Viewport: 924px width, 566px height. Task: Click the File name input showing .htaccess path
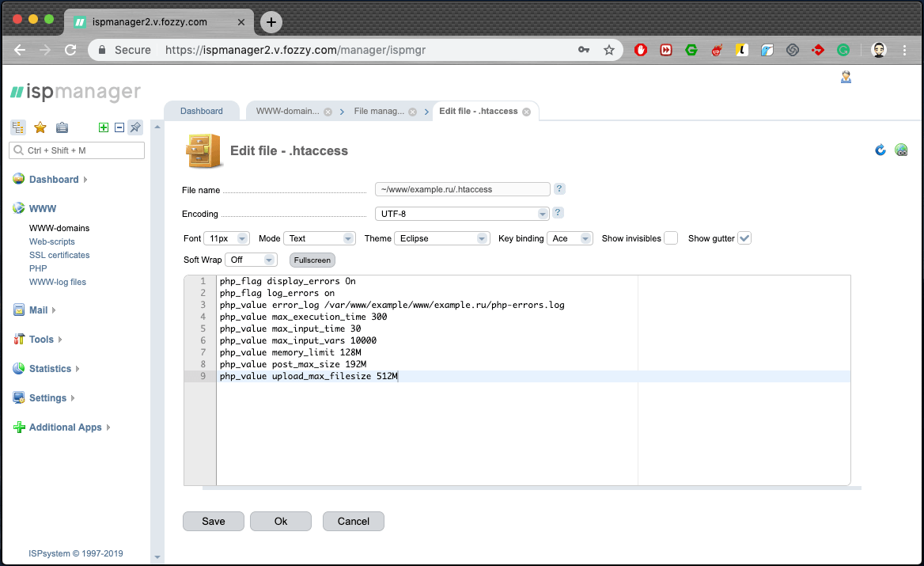(462, 188)
